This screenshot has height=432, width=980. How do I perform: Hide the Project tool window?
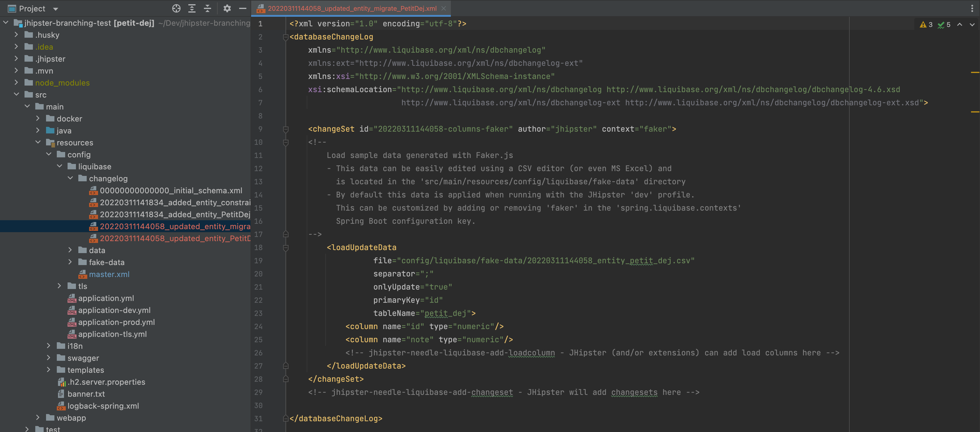click(x=243, y=8)
